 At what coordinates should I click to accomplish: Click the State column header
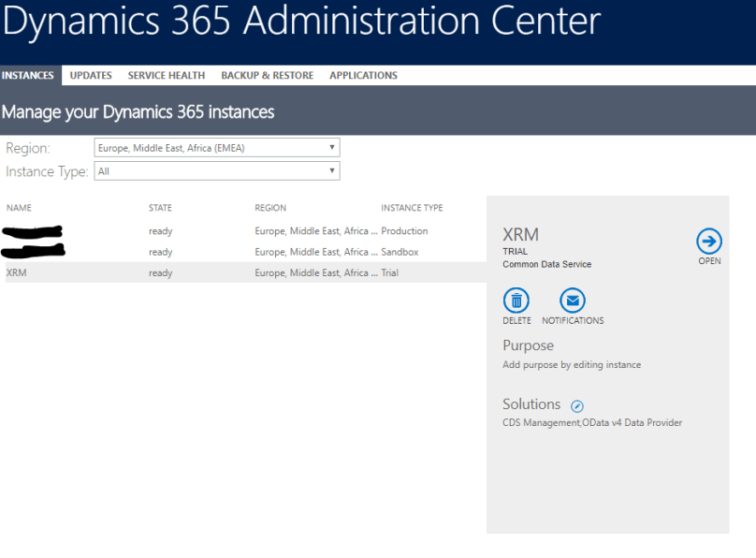click(x=160, y=208)
